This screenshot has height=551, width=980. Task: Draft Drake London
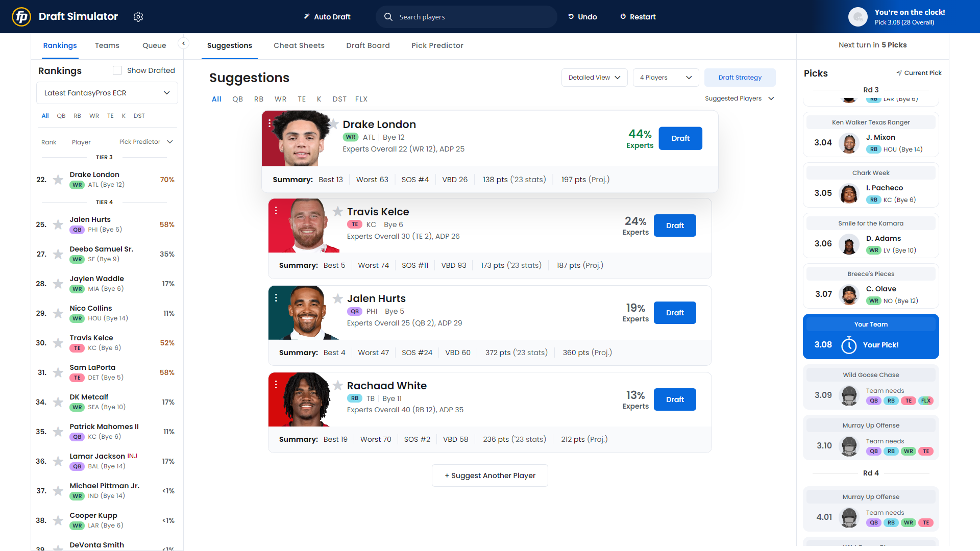680,138
